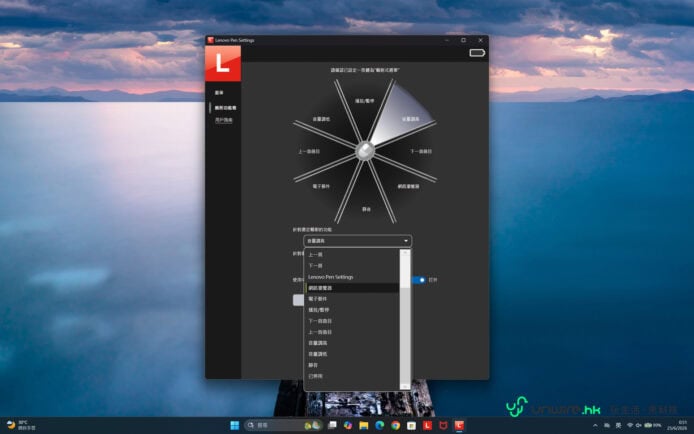Select the 下一首曲目 segment on the wheel

point(420,151)
